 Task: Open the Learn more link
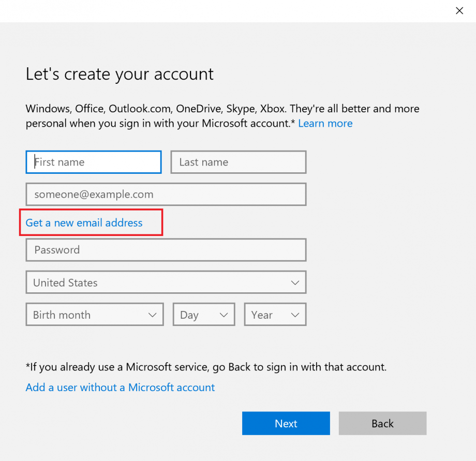coord(325,123)
